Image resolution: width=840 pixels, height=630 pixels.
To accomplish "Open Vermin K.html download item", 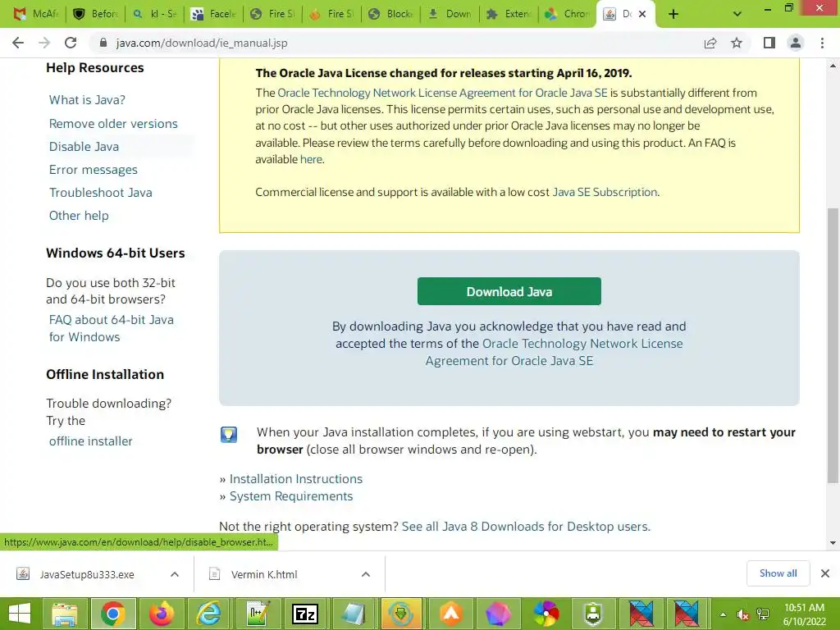I will point(264,574).
